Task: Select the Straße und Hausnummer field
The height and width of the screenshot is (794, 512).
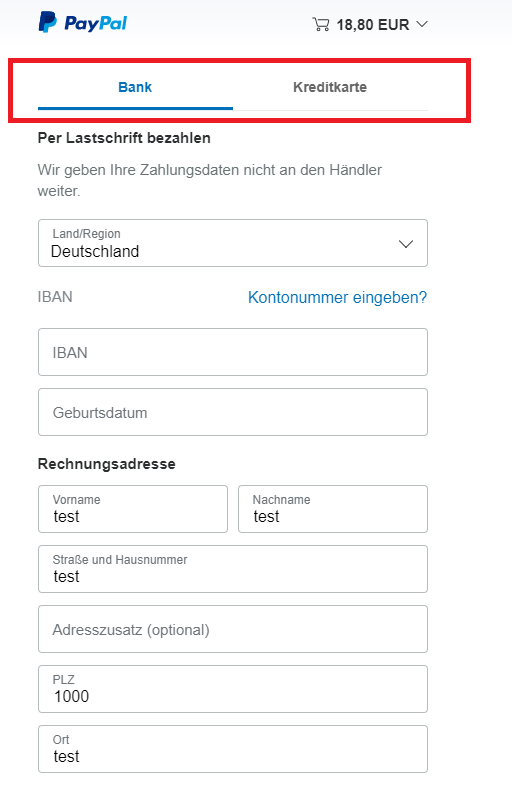Action: coord(233,569)
